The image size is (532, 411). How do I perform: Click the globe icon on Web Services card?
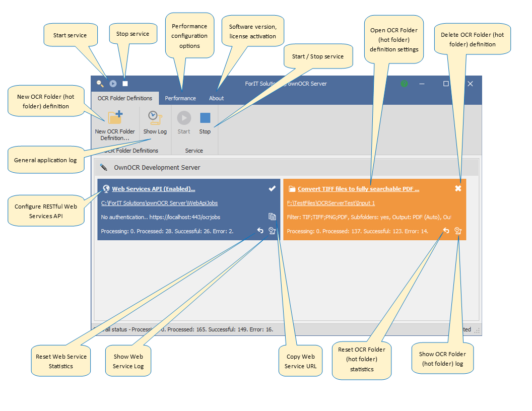106,188
